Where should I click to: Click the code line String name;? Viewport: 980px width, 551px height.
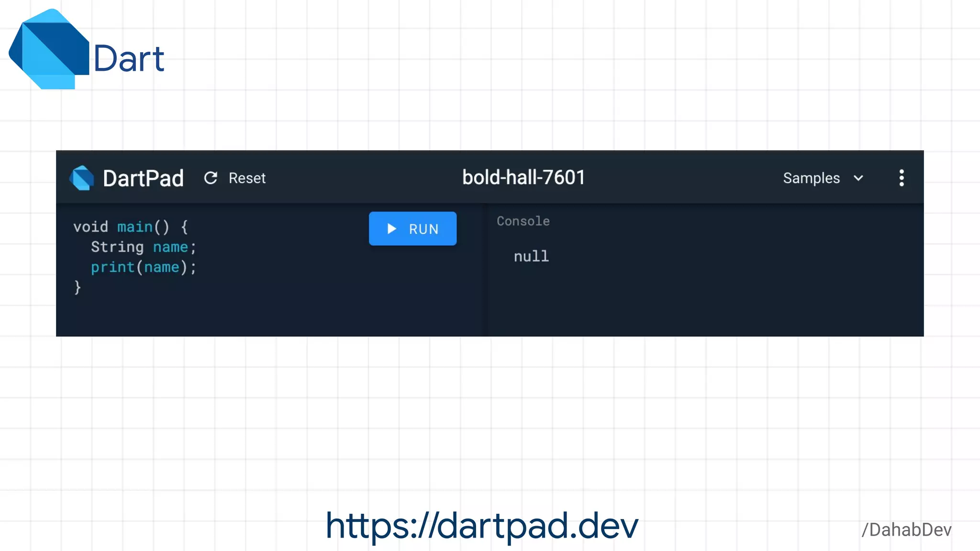144,247
